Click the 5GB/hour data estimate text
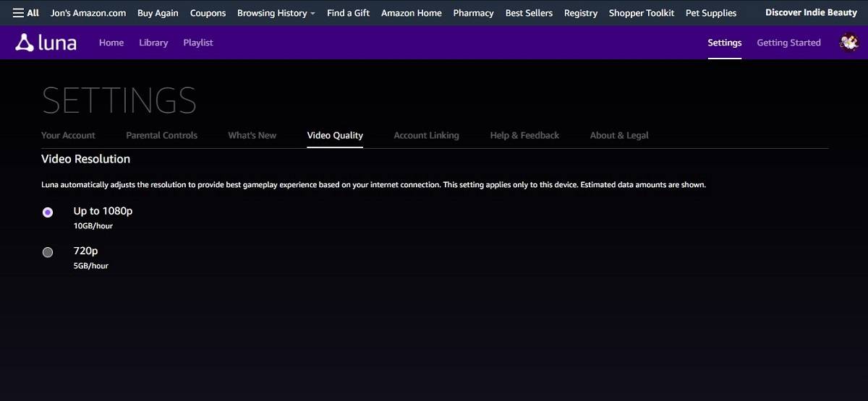This screenshot has width=868, height=401. (91, 266)
